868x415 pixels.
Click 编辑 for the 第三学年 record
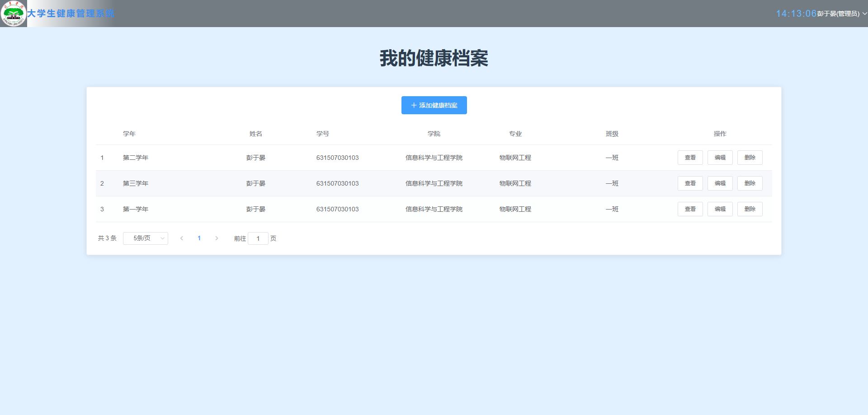tap(720, 183)
